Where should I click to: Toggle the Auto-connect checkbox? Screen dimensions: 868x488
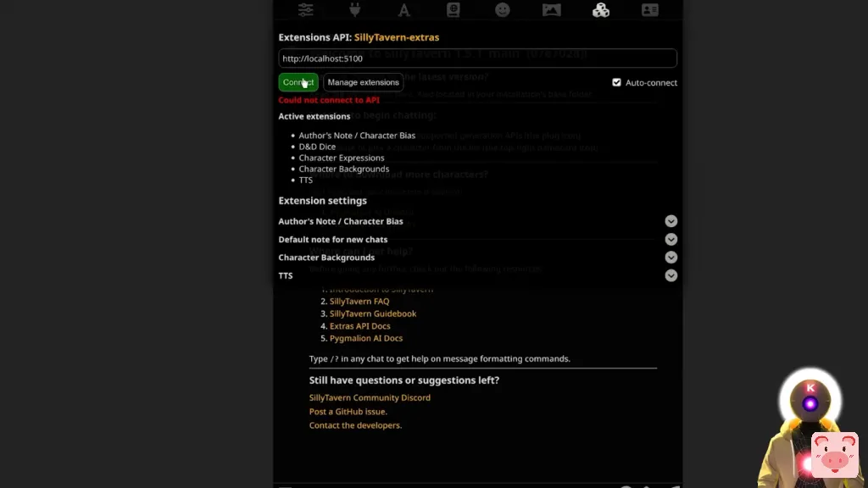pyautogui.click(x=617, y=82)
